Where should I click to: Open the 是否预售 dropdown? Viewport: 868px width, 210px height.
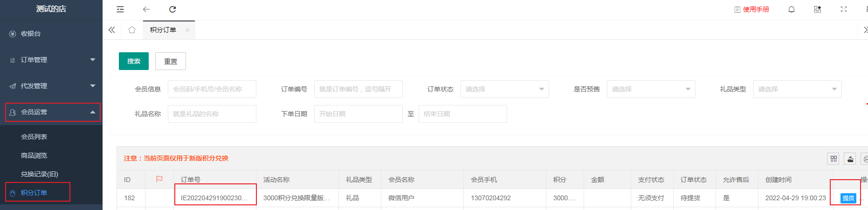(x=651, y=89)
